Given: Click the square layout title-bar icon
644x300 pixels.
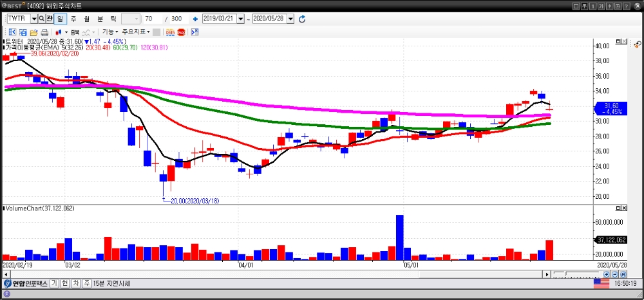Looking at the screenshot, I should pyautogui.click(x=575, y=6).
